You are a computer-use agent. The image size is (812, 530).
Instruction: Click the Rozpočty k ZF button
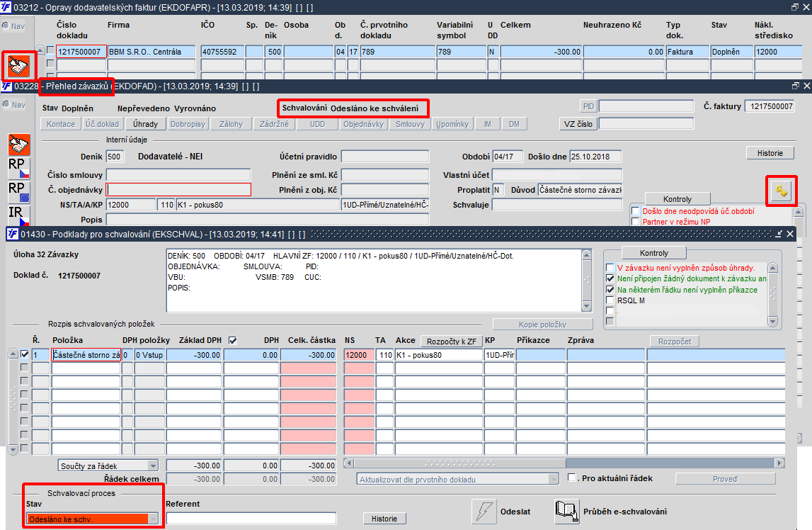451,341
